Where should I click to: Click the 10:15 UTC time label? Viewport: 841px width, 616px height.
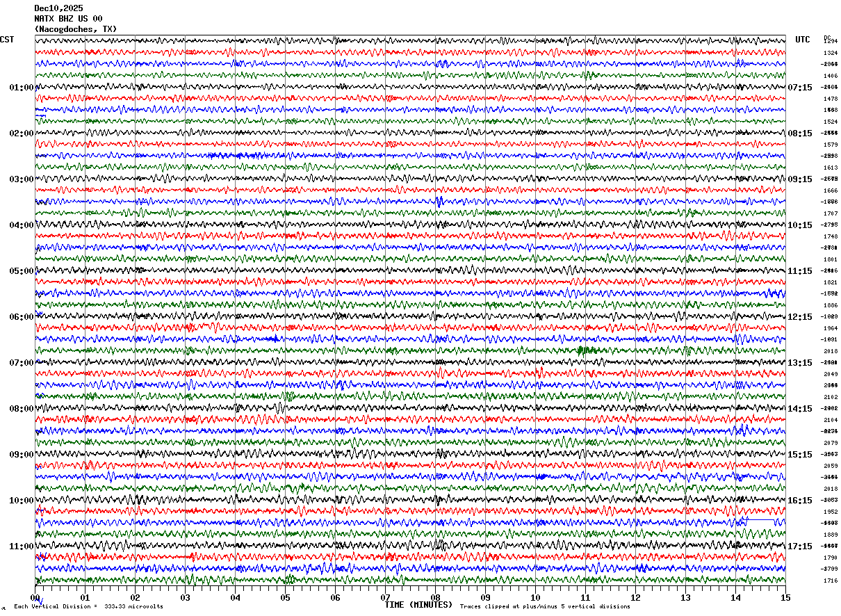click(x=800, y=225)
